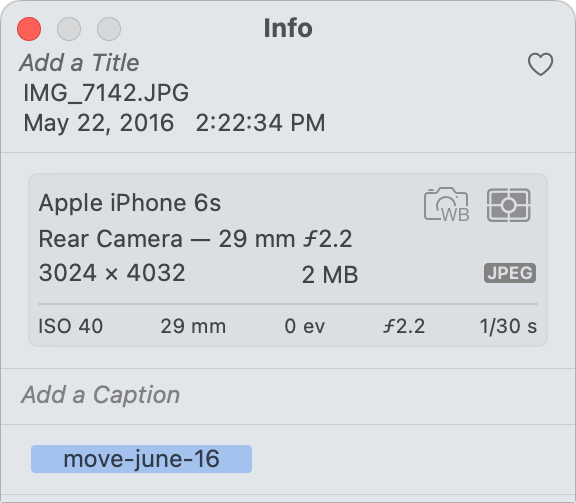Click the Add a Title field
Image resolution: width=576 pixels, height=503 pixels.
point(79,62)
